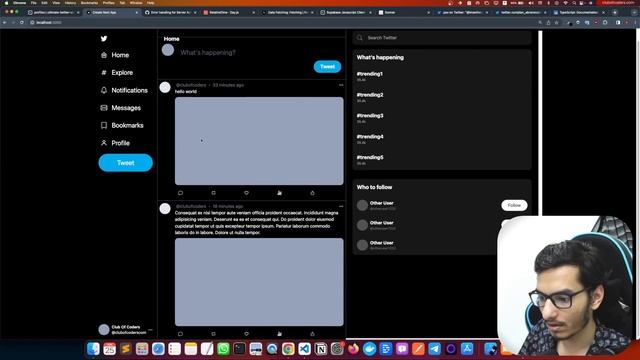Viewport: 640px width, 360px height.
Task: Reload the page in browser toolbar
Action: 22,22
